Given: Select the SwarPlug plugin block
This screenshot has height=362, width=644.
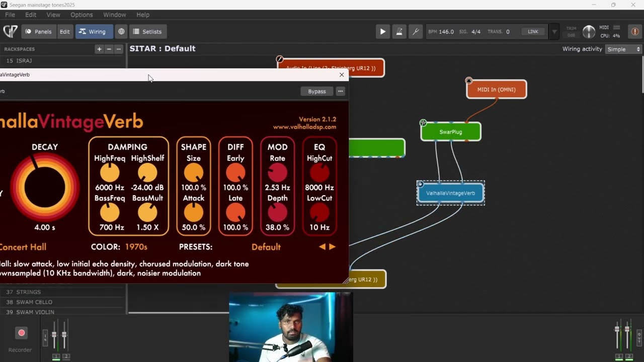Looking at the screenshot, I should coord(451,132).
